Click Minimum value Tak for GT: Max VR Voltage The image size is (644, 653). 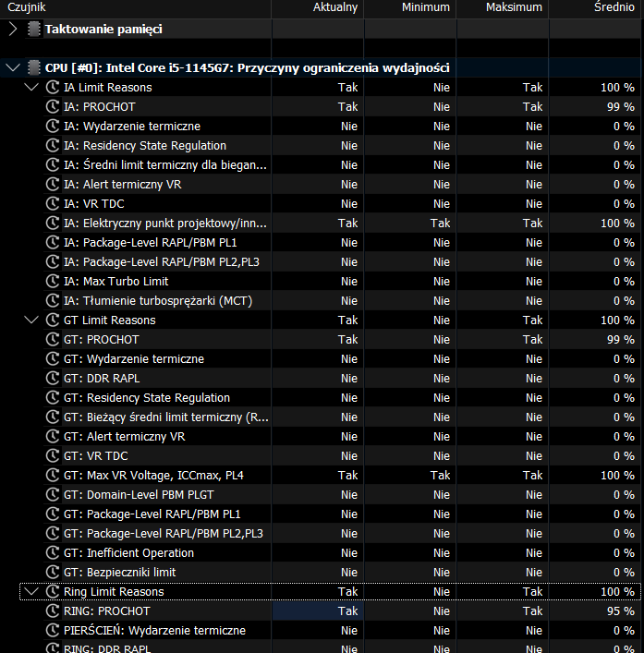[x=441, y=475]
